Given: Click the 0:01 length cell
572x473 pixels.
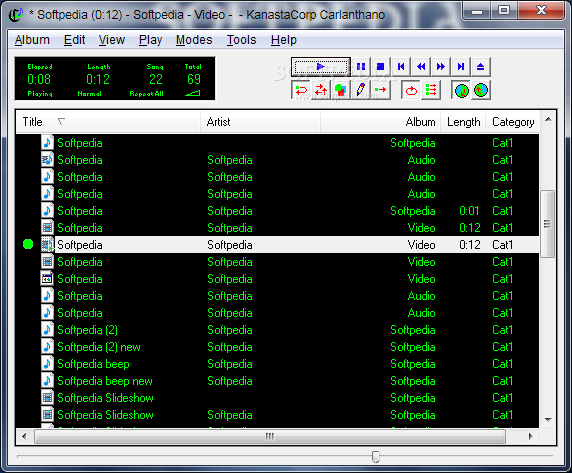Looking at the screenshot, I should [x=469, y=211].
